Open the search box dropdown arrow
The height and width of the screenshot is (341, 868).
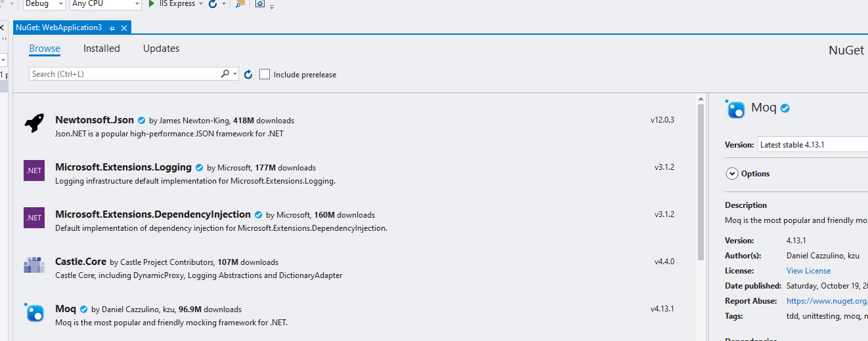tap(235, 74)
